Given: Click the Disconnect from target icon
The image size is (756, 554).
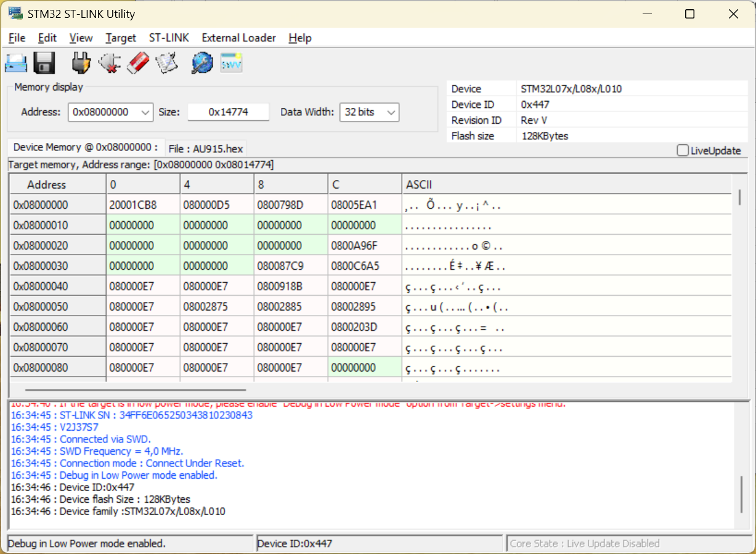Looking at the screenshot, I should (110, 63).
